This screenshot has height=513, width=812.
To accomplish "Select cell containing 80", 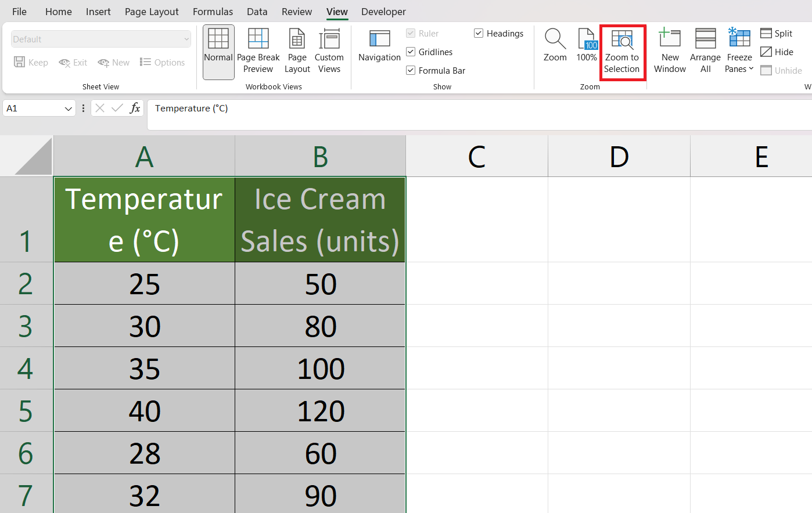I will [320, 326].
